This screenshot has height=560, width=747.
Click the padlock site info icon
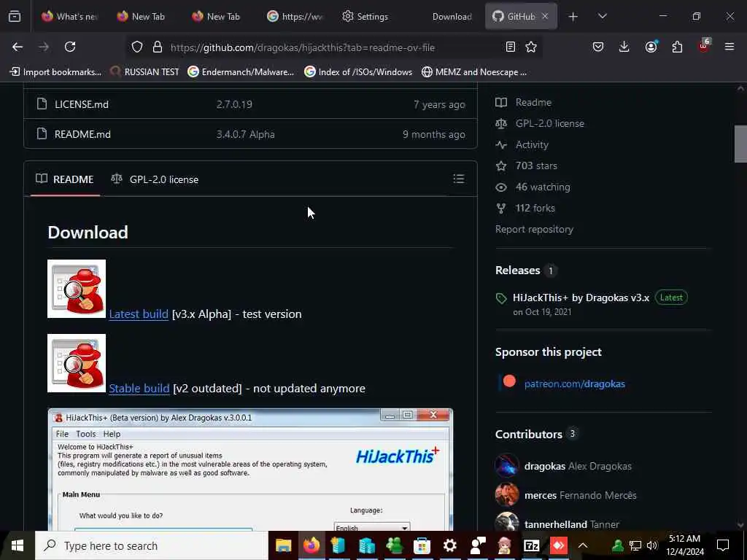tap(158, 47)
